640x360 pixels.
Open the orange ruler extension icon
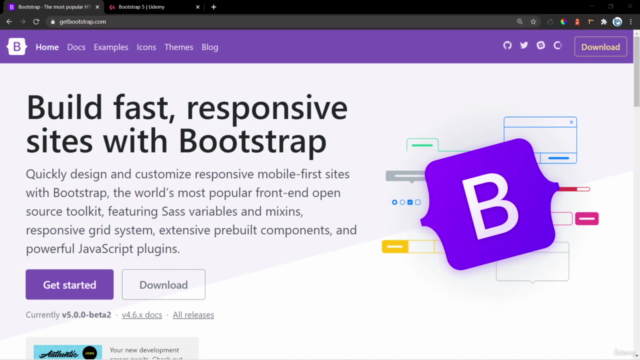click(591, 22)
